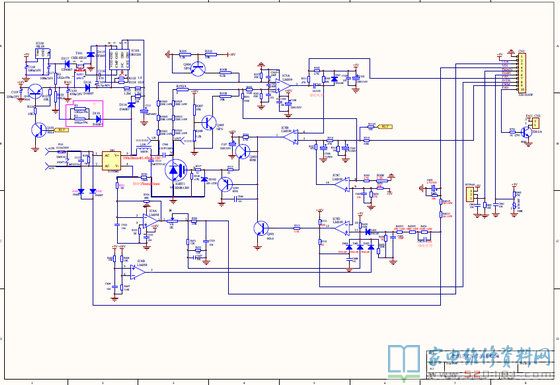Click the Chinese watermark text
The height and width of the screenshot is (385, 560).
[489, 357]
